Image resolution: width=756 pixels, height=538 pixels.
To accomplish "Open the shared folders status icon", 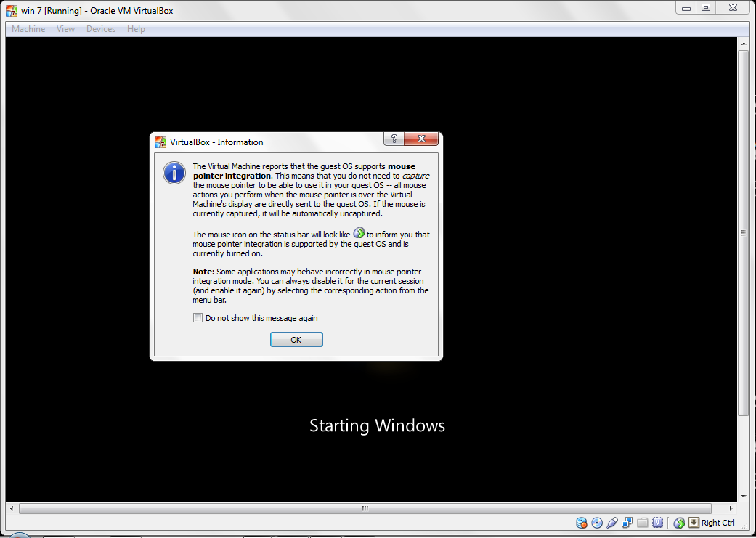I will click(642, 523).
